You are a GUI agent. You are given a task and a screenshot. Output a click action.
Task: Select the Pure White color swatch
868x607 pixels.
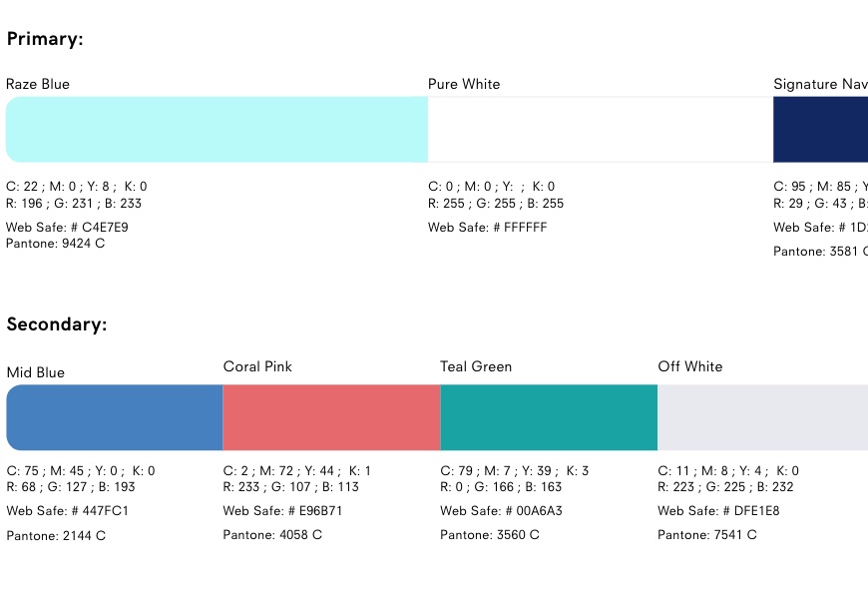600,130
